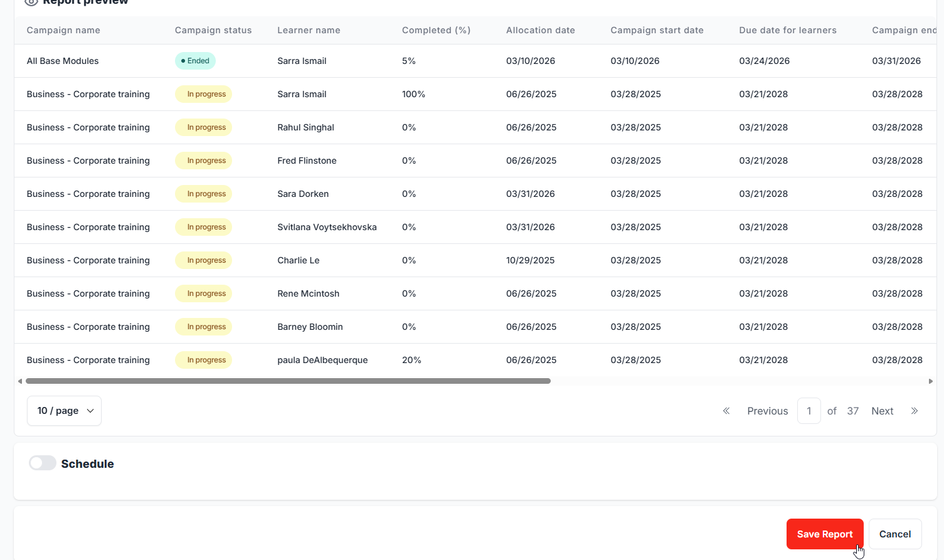Go to the Next page

[x=882, y=411]
